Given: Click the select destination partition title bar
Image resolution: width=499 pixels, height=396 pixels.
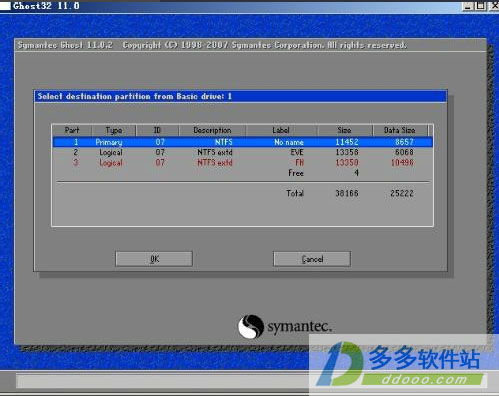Looking at the screenshot, I should click(240, 96).
